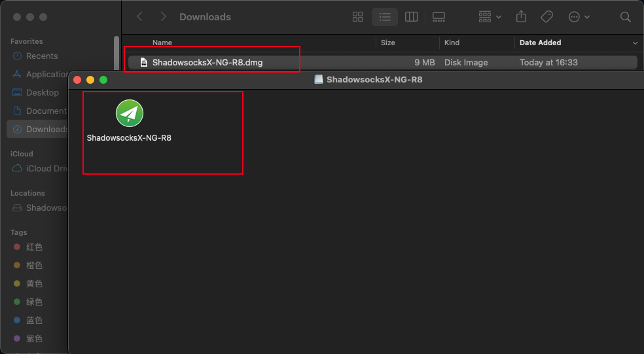Click the Edit Tags icon
Screen dimensions: 644x354
546,17
